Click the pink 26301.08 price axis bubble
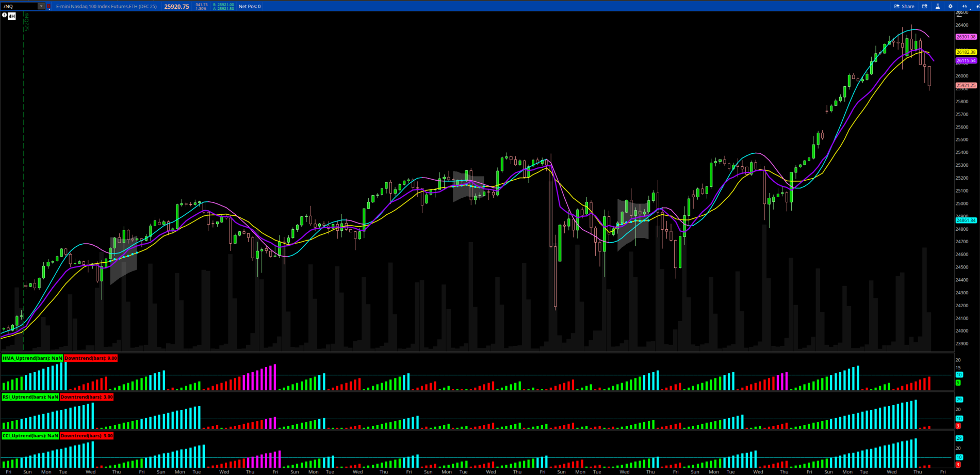Viewport: 980px width, 475px height. click(x=966, y=37)
